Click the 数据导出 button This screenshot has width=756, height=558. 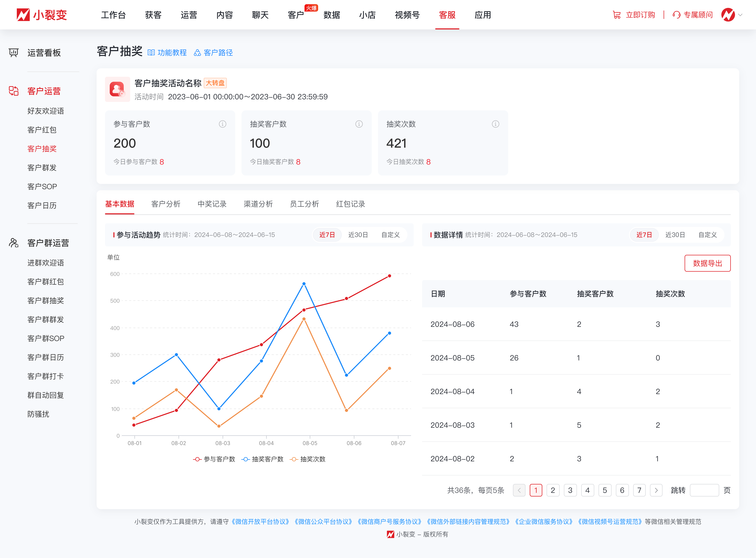707,263
